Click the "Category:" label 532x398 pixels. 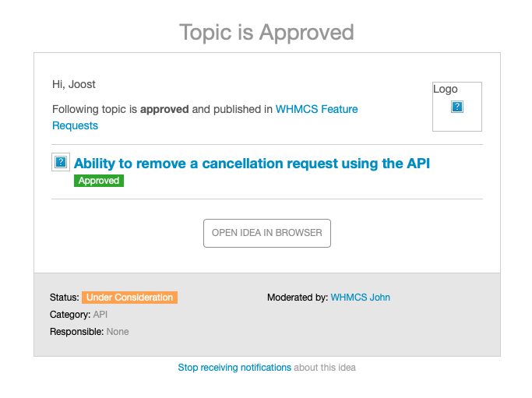tap(70, 315)
